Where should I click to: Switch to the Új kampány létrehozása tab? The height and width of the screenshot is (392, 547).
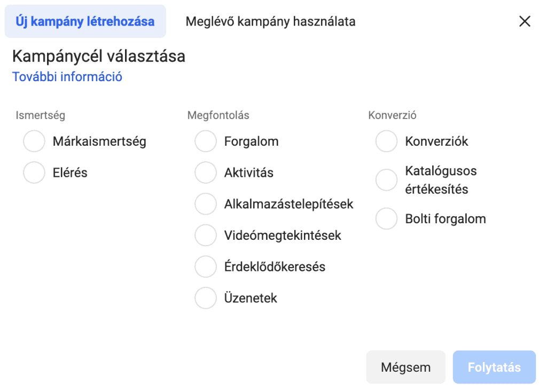tap(85, 22)
